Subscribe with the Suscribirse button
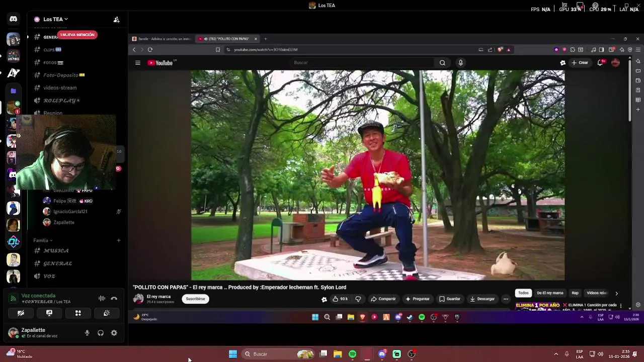The width and height of the screenshot is (644, 362). tap(195, 299)
